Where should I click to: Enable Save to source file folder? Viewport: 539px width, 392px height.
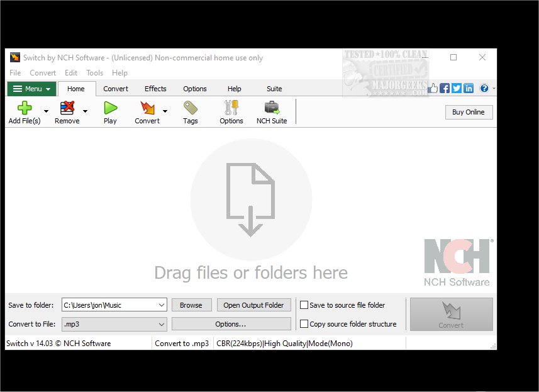(304, 305)
